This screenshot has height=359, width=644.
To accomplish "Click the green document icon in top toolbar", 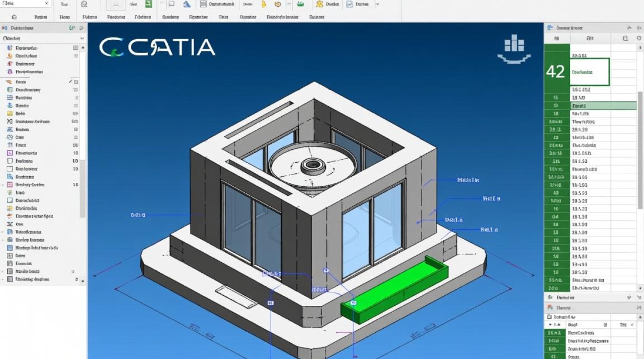I will (x=149, y=4).
